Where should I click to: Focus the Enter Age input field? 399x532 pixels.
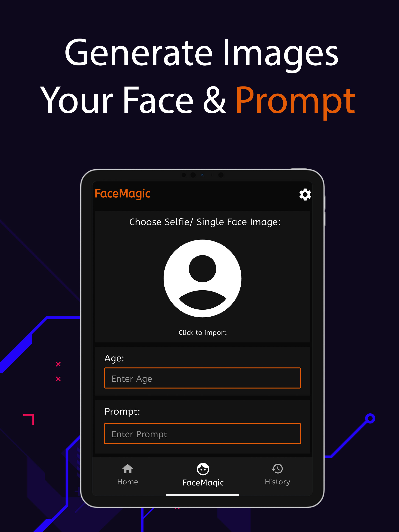[x=202, y=378]
